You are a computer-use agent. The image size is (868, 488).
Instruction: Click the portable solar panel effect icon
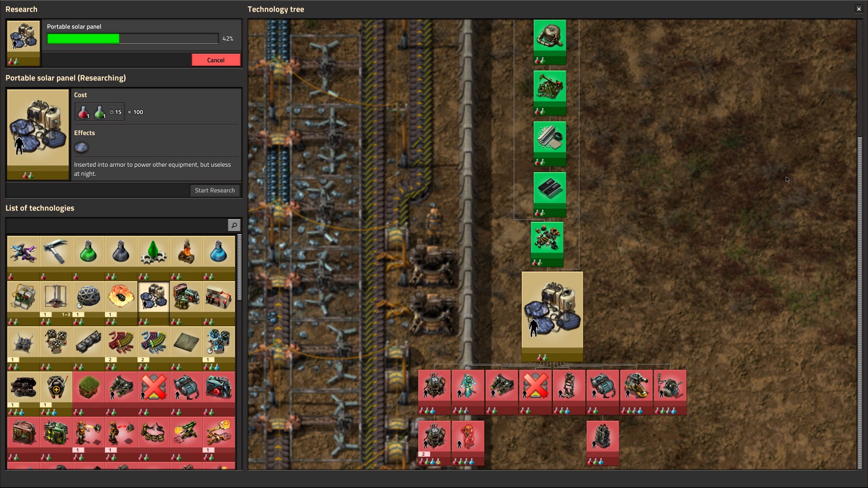[x=81, y=147]
